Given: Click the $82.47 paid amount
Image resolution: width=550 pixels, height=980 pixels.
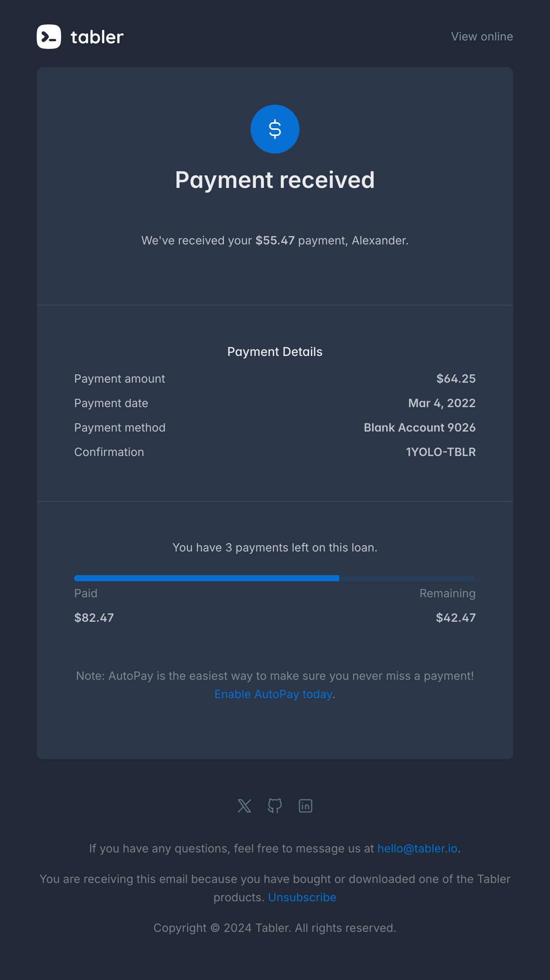Looking at the screenshot, I should point(94,618).
